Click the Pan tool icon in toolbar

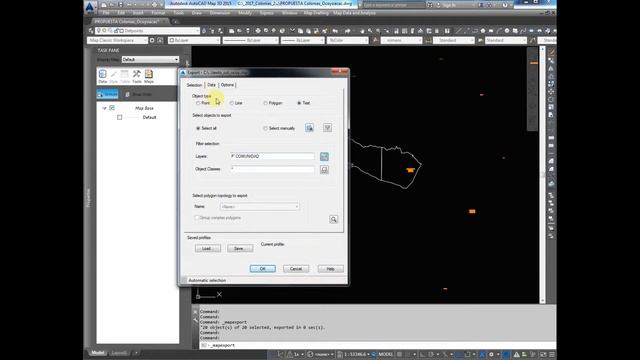click(x=362, y=31)
